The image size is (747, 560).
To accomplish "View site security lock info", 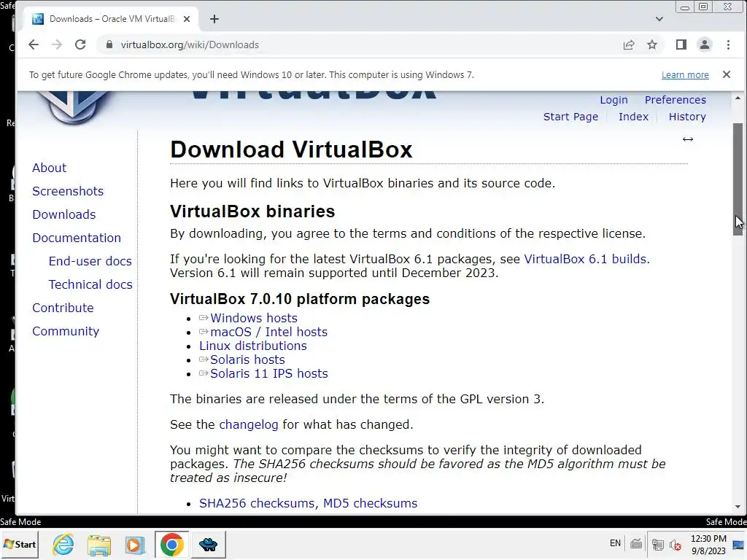I will click(109, 44).
